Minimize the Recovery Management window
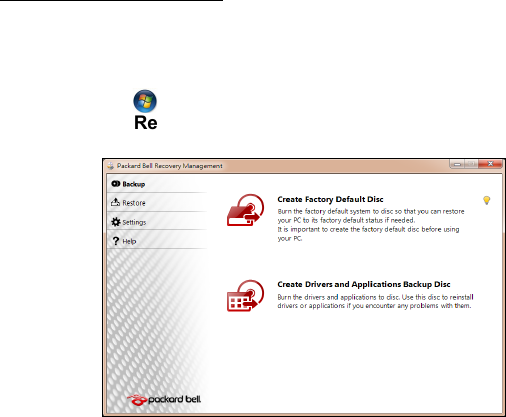506x417 pixels. point(457,164)
